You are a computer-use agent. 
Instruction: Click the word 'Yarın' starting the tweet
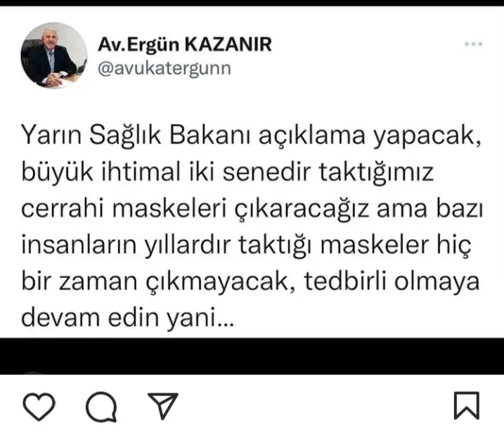51,135
